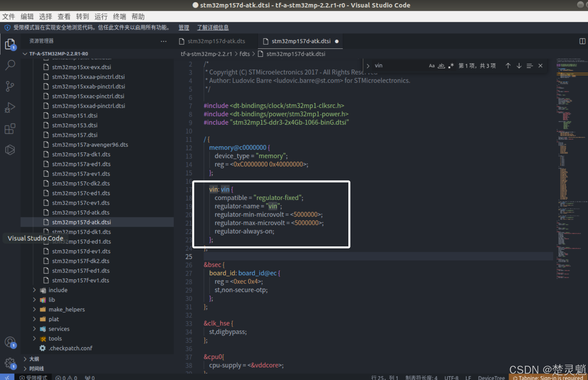Open the 编辑 menu

point(27,17)
